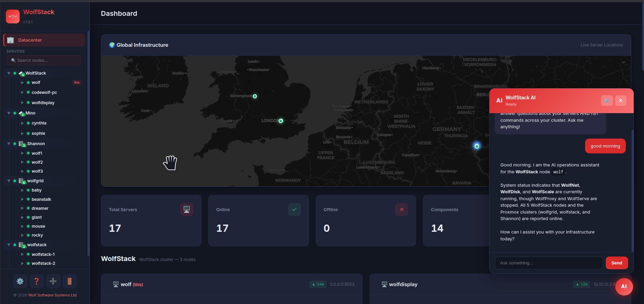This screenshot has width=644, height=304.
Task: Click the WolfStack cluster icon in tree
Action: (22, 74)
